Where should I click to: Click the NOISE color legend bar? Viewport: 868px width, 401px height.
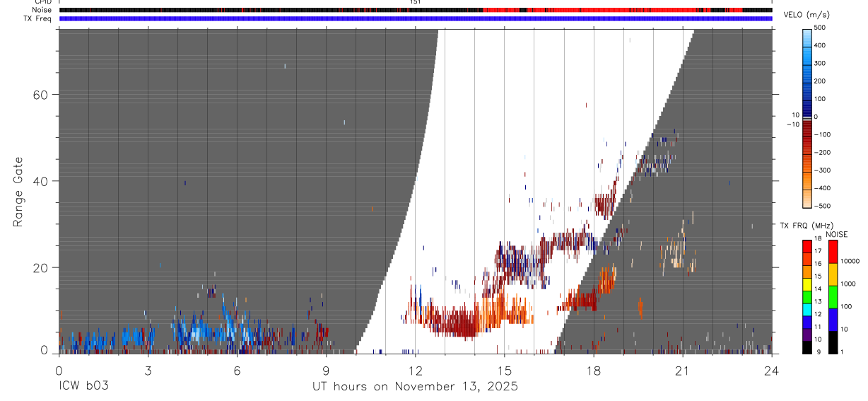[833, 297]
